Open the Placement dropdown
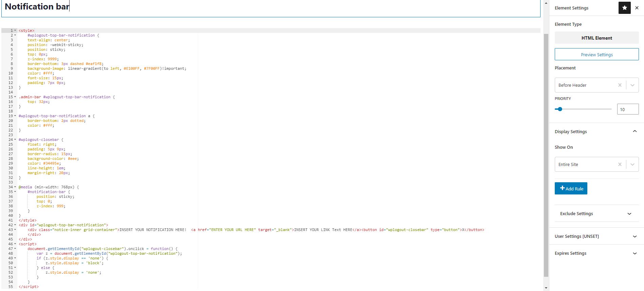644x291 pixels. point(632,85)
